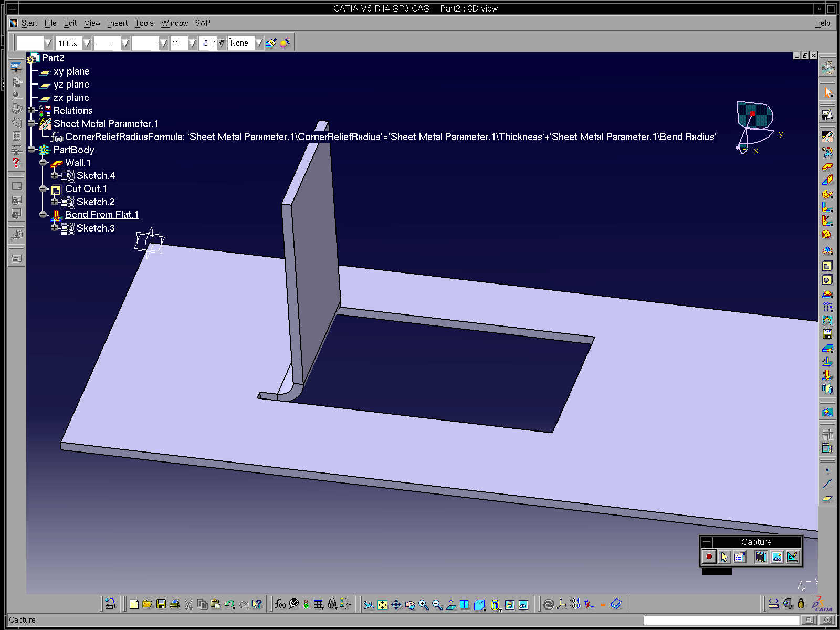Click the Print icon in bottom toolbar
Image resolution: width=840 pixels, height=630 pixels.
(175, 604)
